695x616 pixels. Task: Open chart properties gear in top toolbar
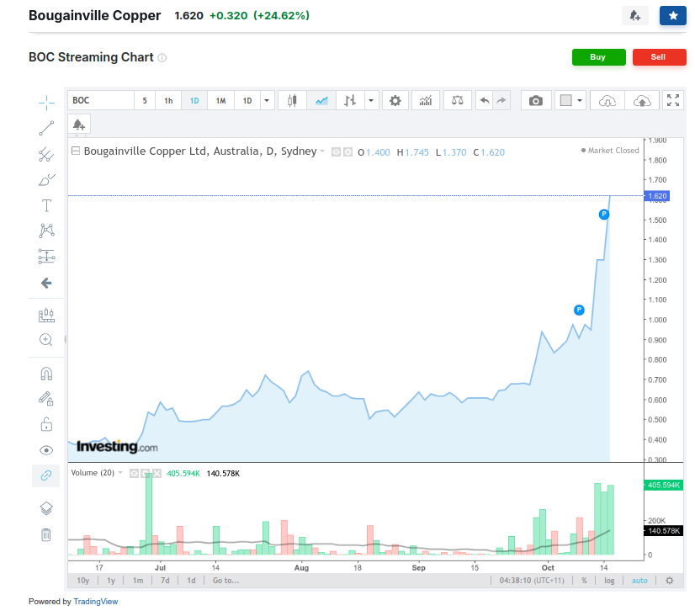pyautogui.click(x=395, y=101)
